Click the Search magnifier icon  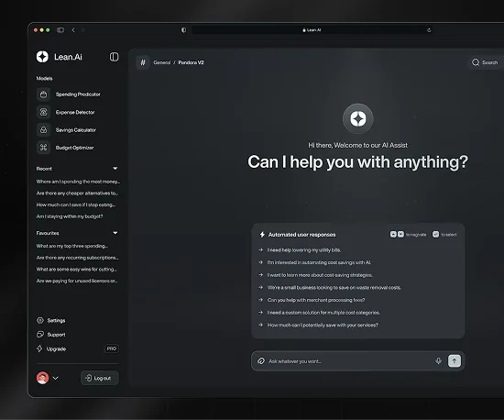coord(476,62)
